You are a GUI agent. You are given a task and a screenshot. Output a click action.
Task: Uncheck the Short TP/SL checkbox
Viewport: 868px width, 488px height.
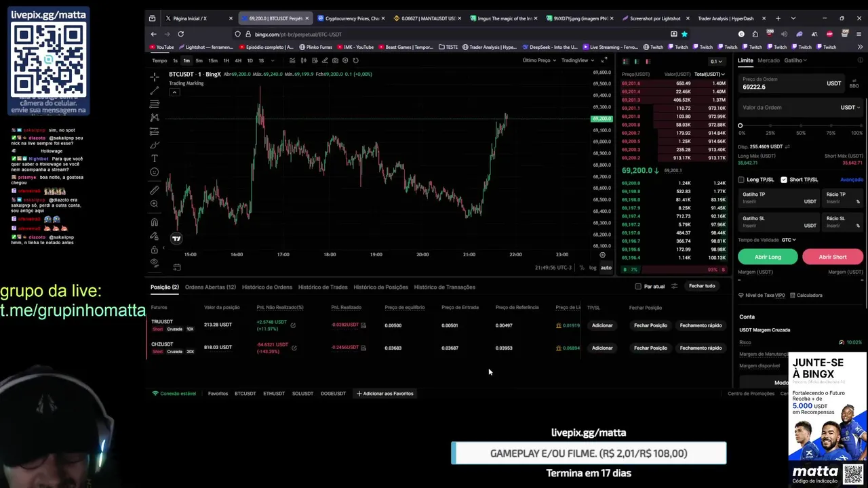(784, 180)
